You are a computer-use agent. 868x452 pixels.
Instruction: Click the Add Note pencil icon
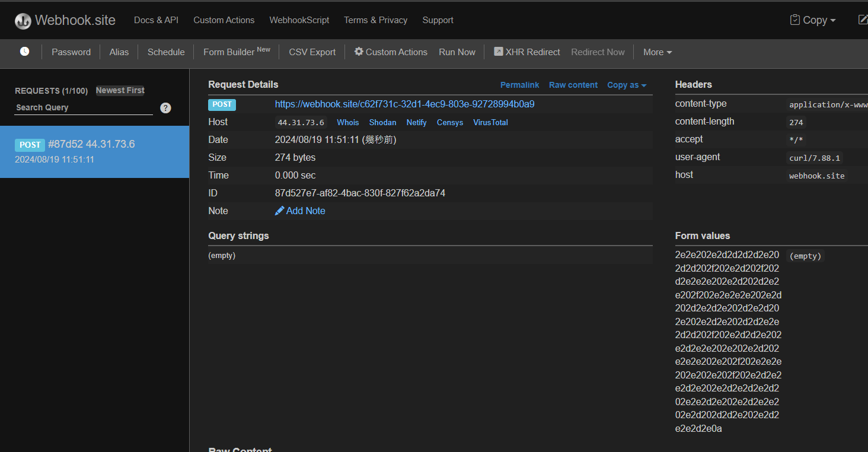pyautogui.click(x=280, y=211)
